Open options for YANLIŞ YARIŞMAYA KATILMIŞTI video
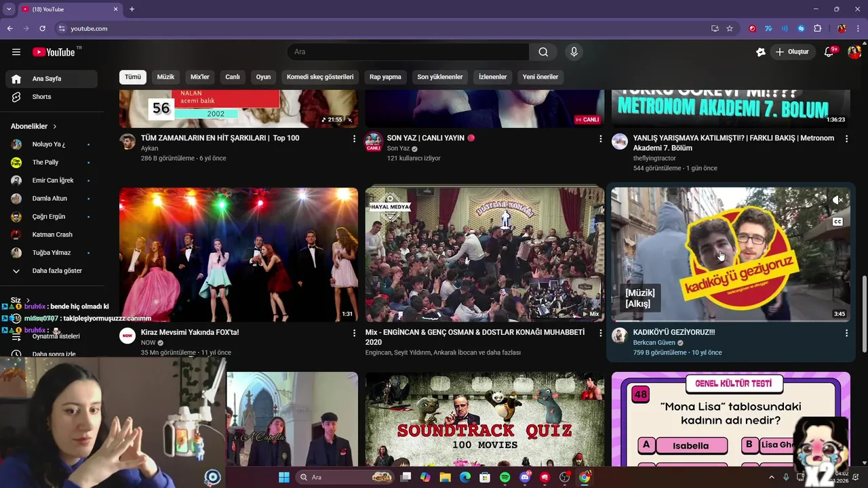This screenshot has width=868, height=488. click(846, 138)
